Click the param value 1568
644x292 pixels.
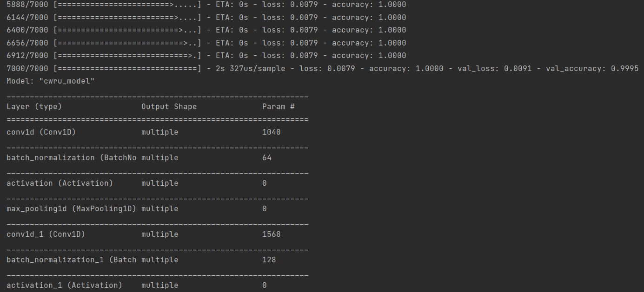click(271, 234)
